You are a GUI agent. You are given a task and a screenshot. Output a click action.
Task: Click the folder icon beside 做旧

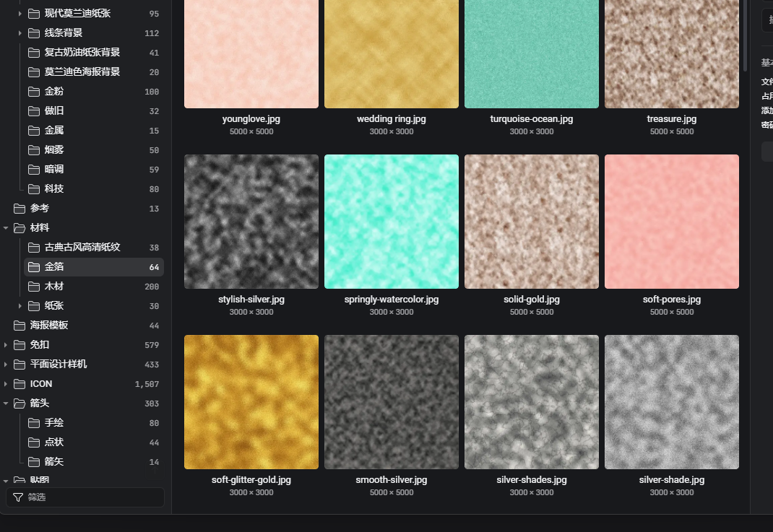(34, 111)
